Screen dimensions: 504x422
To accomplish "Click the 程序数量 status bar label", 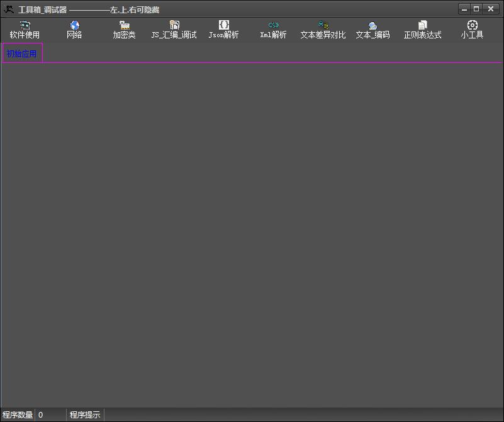I will [18, 415].
